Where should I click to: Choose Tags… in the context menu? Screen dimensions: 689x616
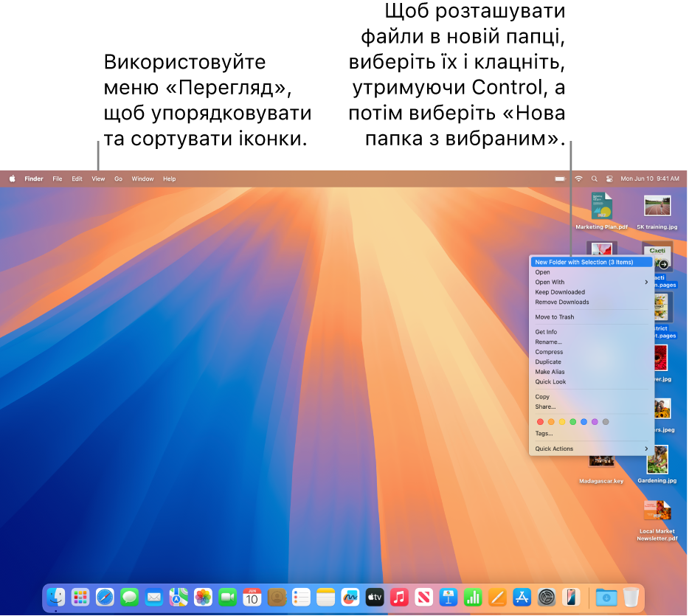(591, 434)
